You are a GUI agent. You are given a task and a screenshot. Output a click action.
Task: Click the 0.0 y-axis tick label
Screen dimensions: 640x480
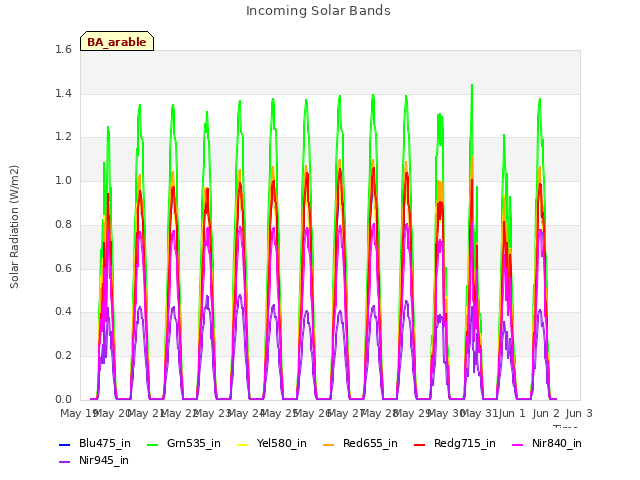63,399
